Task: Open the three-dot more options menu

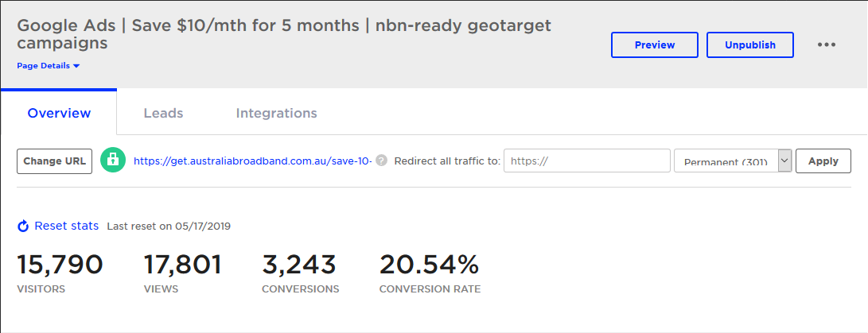Action: coord(827,45)
